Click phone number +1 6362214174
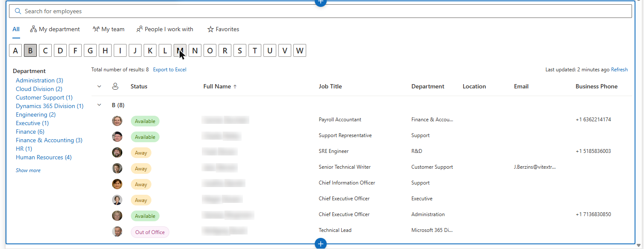Image resolution: width=644 pixels, height=249 pixels. 593,120
